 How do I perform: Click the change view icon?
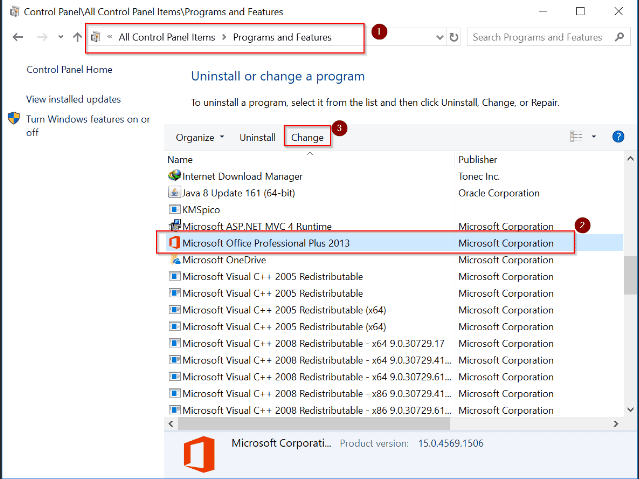pos(576,137)
